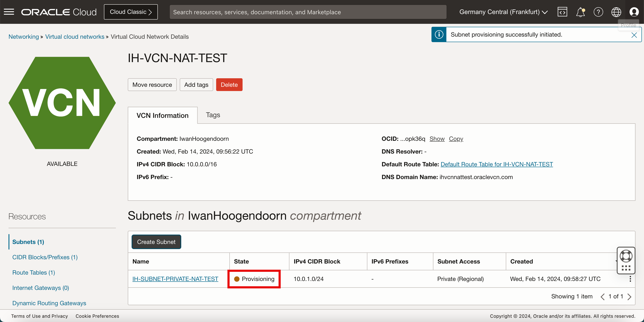Open Route Tables (1) in Resources
The image size is (644, 322).
pyautogui.click(x=33, y=272)
